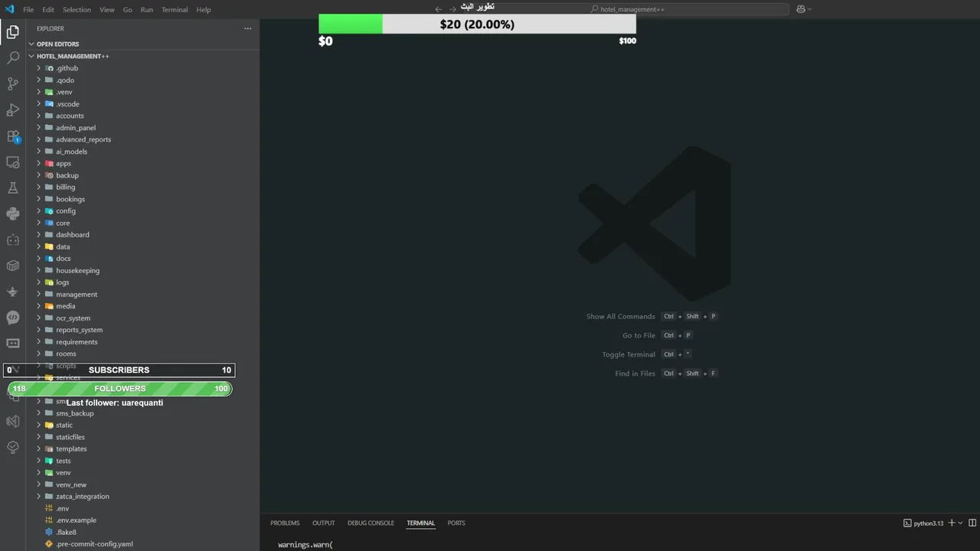Split the terminal panel

[973, 523]
